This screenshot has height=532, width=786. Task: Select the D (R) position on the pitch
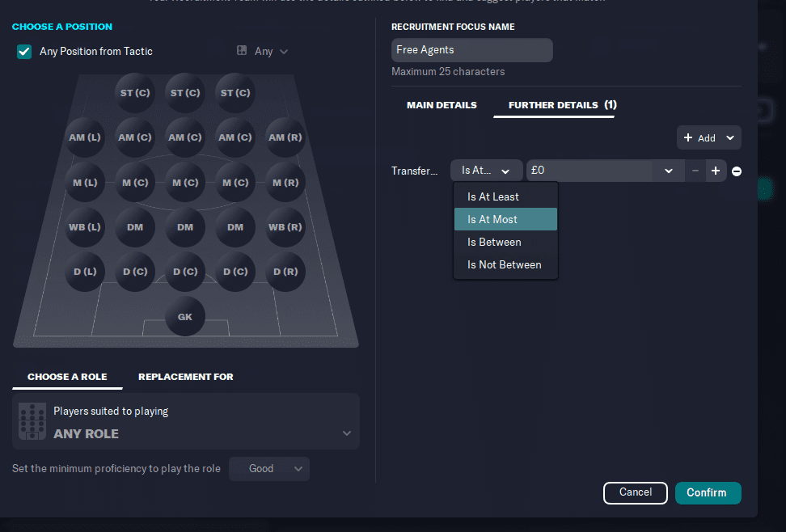pos(285,272)
